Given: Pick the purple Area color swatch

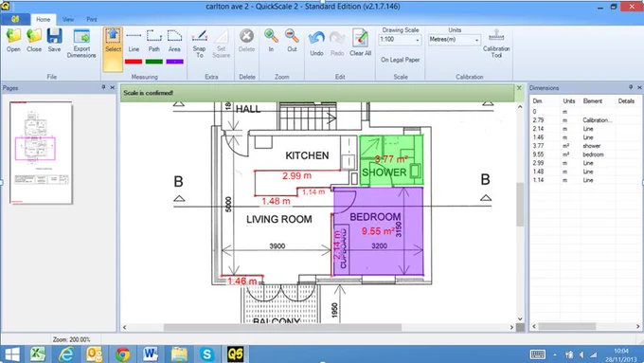Looking at the screenshot, I should coord(174,62).
